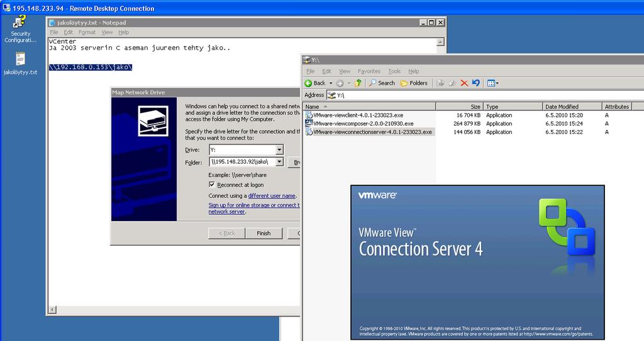Open Notepad View menu
Viewport: 644px width, 341px height.
click(107, 32)
